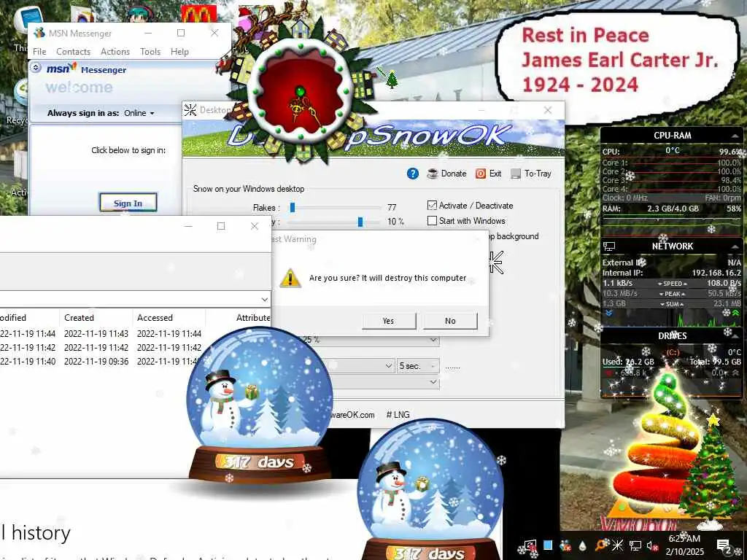This screenshot has width=747, height=560.
Task: Click the SUM row in NETWORK gadget
Action: pos(672,304)
